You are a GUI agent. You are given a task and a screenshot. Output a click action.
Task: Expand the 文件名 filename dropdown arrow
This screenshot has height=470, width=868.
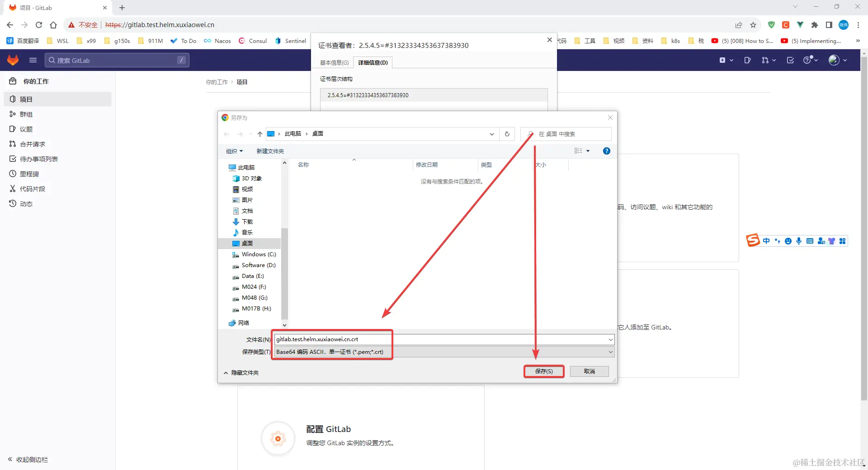point(610,339)
